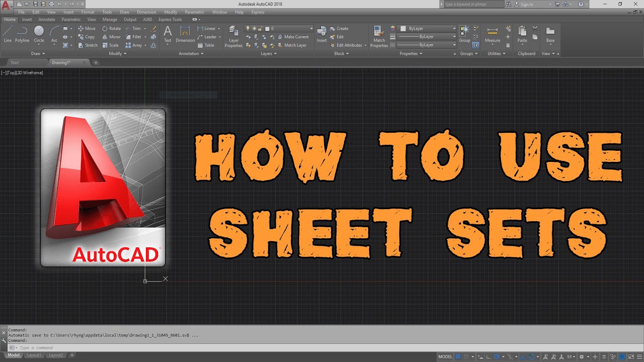Viewport: 644px width, 362px height.
Task: Select the Circle tool
Action: pos(39,34)
